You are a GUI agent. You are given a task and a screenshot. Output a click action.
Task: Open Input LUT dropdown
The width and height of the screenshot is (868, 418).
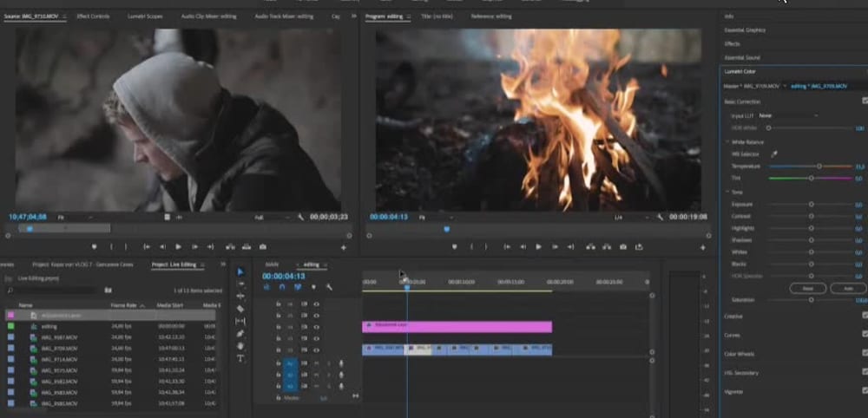point(788,115)
